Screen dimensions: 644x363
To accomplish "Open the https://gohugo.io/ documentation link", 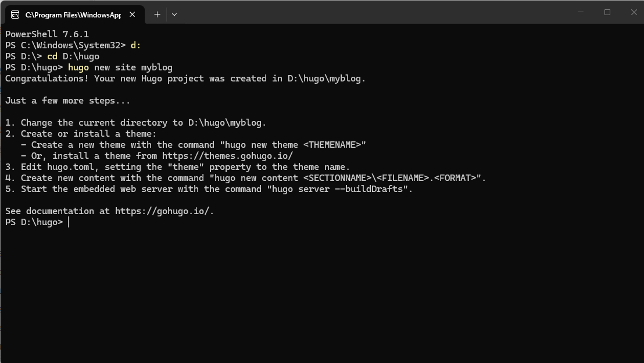I will click(x=162, y=211).
